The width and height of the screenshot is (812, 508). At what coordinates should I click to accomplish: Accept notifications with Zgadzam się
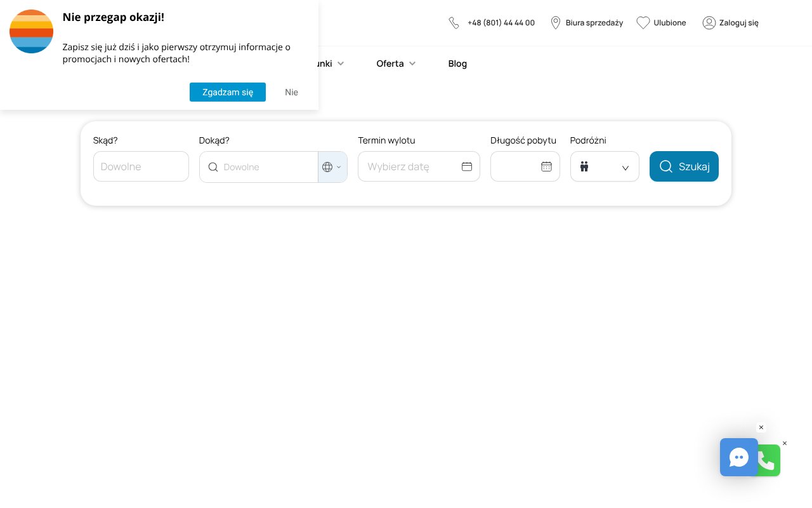point(228,92)
